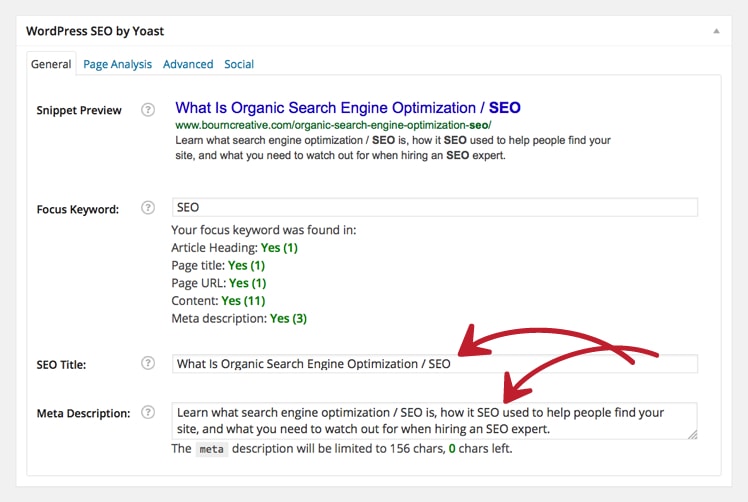Click the snippet preview title link
Image resolution: width=748 pixels, height=502 pixels.
coord(348,108)
